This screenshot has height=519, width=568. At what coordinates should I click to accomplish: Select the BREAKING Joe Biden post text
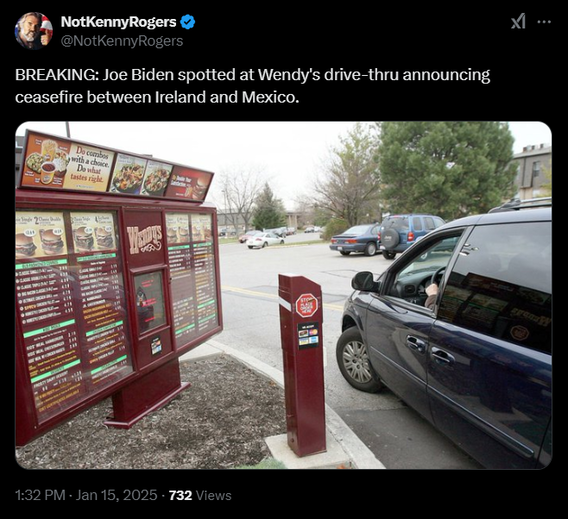click(x=252, y=86)
